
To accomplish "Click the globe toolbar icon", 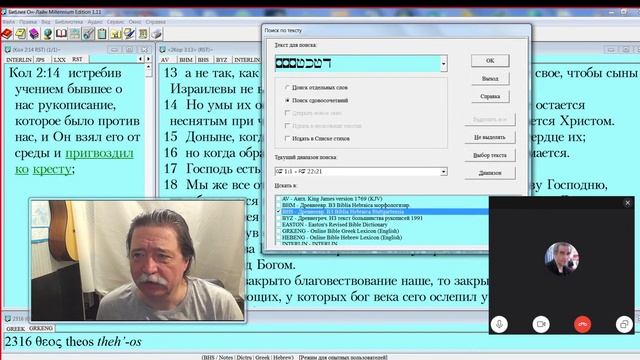I will (48, 34).
